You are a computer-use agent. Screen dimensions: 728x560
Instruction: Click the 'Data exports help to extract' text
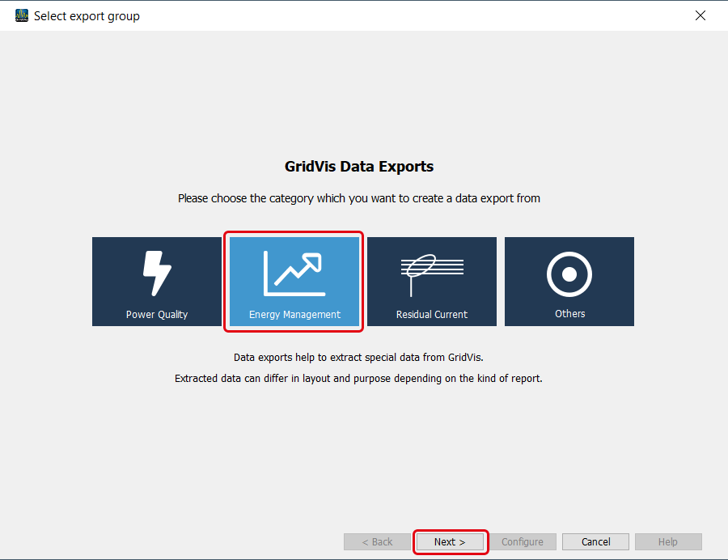point(359,357)
